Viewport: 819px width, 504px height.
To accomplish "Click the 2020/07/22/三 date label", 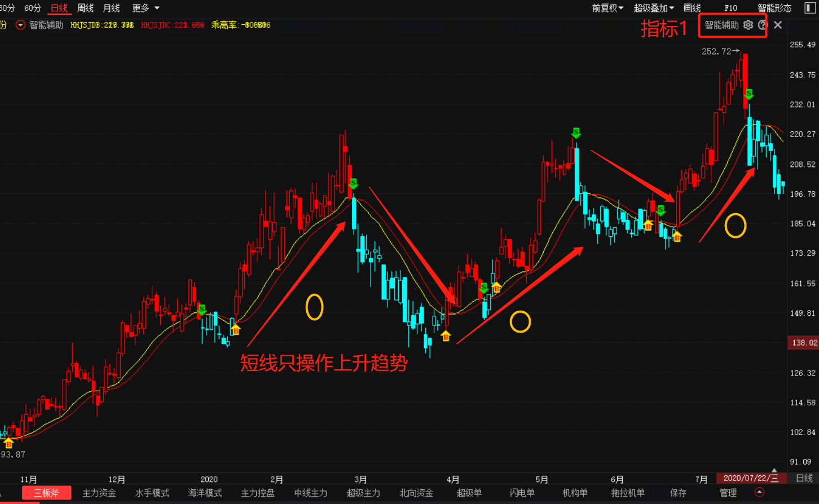I will point(751,478).
